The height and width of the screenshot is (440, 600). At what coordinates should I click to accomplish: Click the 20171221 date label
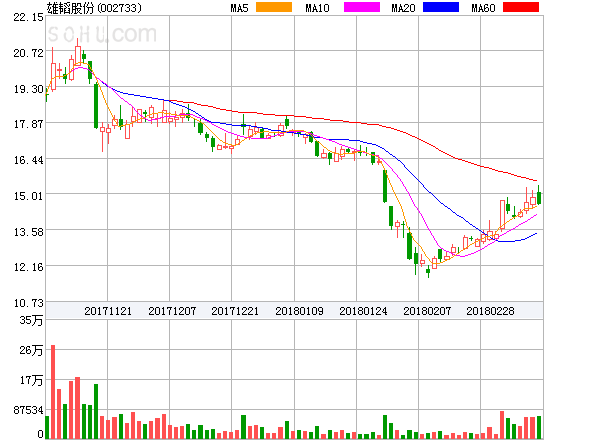pyautogui.click(x=235, y=311)
